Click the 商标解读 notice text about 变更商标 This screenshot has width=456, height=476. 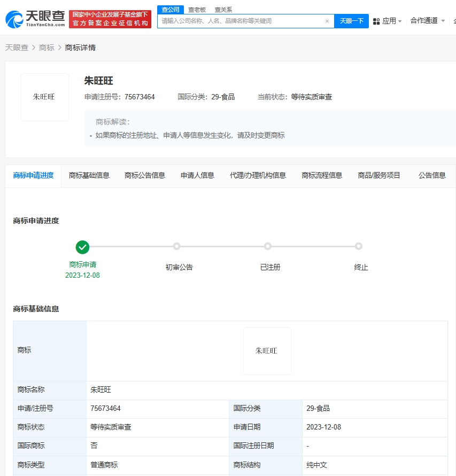pos(190,135)
